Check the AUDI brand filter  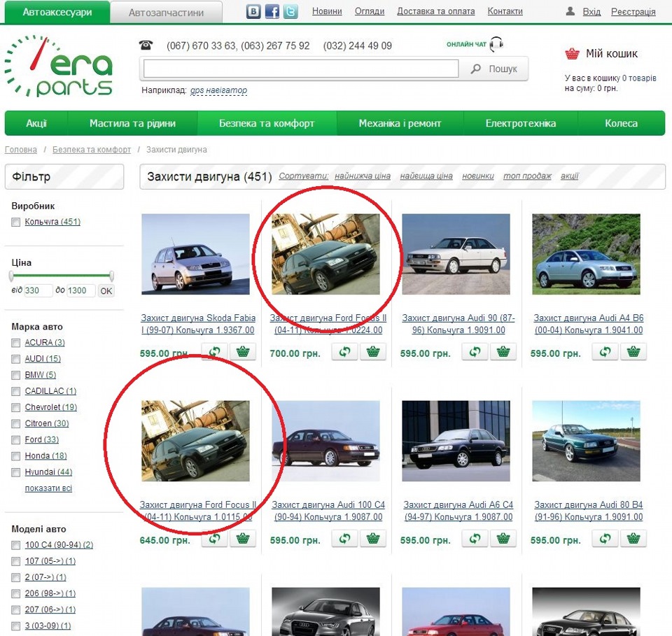click(16, 359)
